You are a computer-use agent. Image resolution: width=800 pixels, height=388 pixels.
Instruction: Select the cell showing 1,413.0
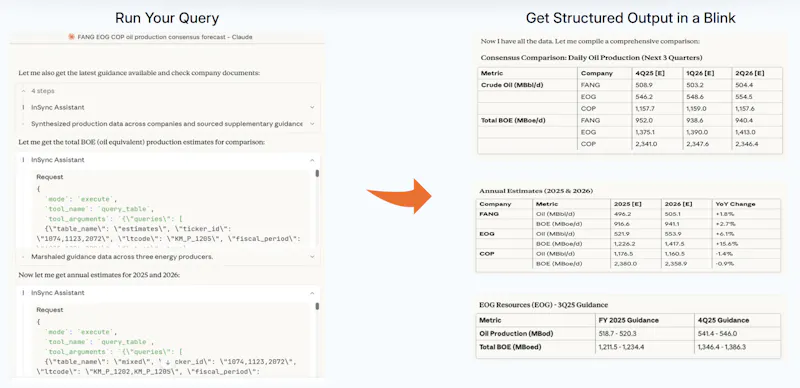(757, 132)
